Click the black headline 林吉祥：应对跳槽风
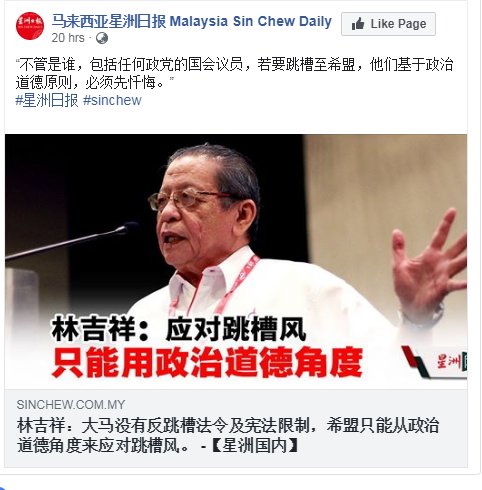This screenshot has height=490, width=482. click(x=179, y=330)
